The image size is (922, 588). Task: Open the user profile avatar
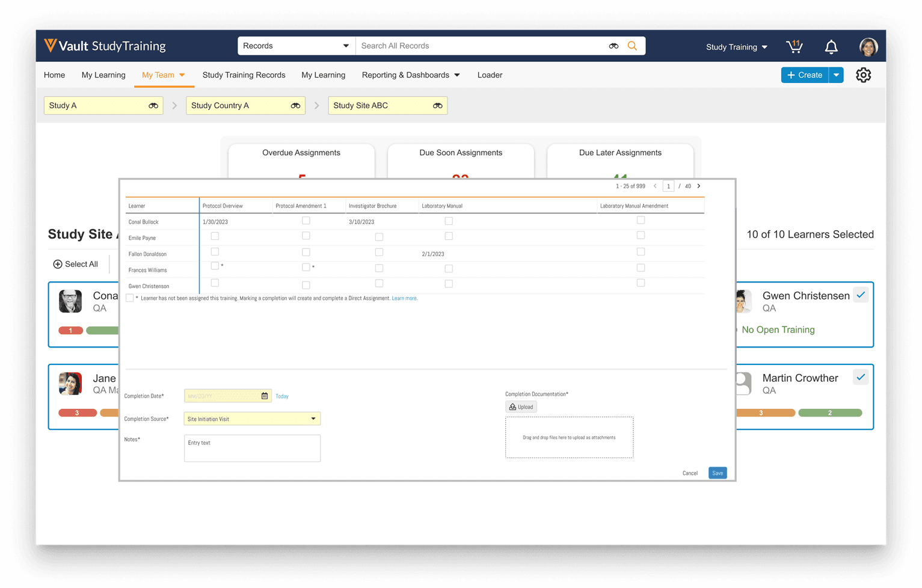tap(868, 46)
